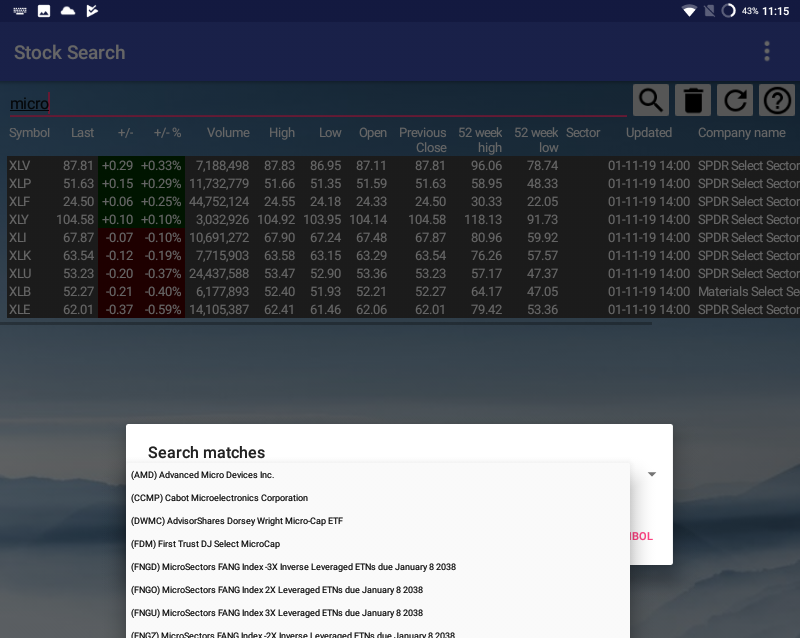The image size is (800, 638).
Task: Select the XLP symbol cell
Action: [20, 183]
